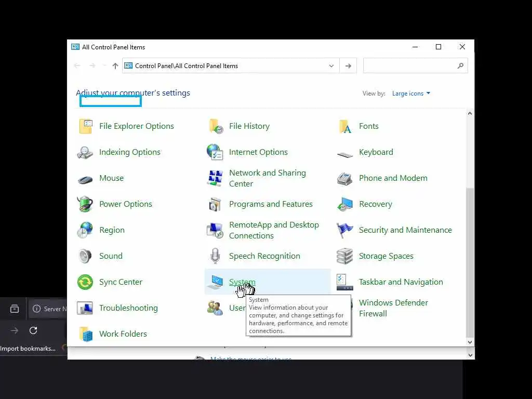Open the recent locations dropdown arrow
532x399 pixels.
click(x=104, y=66)
